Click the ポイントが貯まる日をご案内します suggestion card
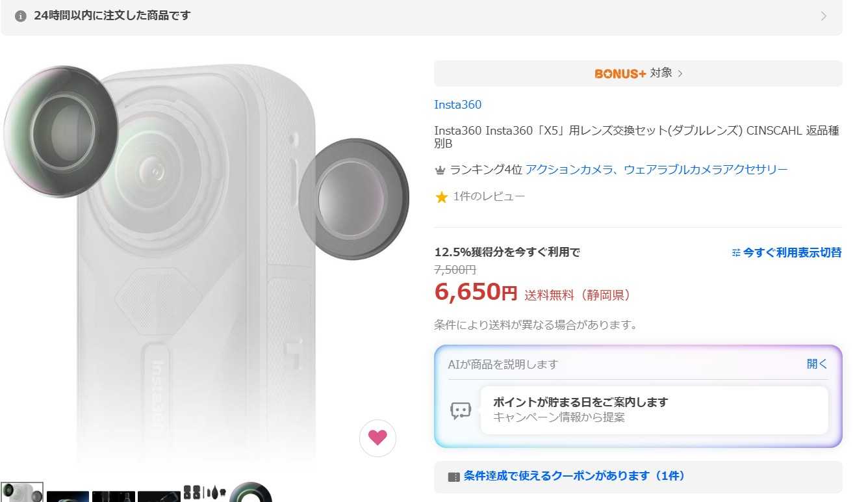This screenshot has width=868, height=502. click(x=654, y=410)
